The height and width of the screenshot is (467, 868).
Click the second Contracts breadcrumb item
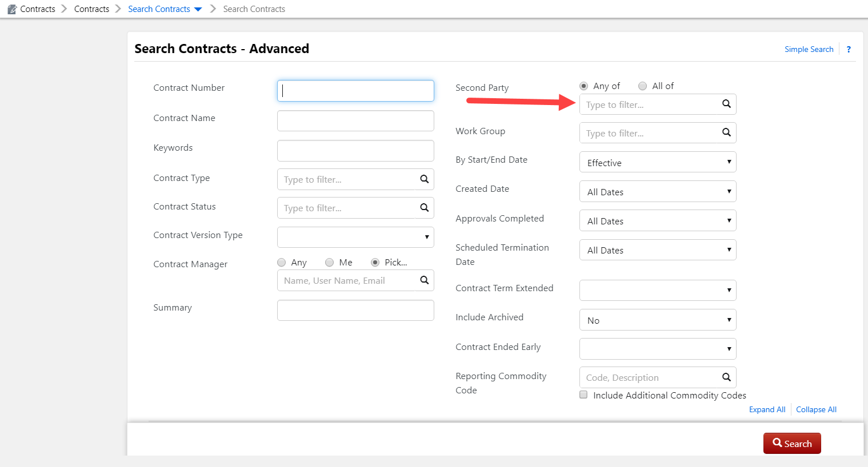[91, 9]
